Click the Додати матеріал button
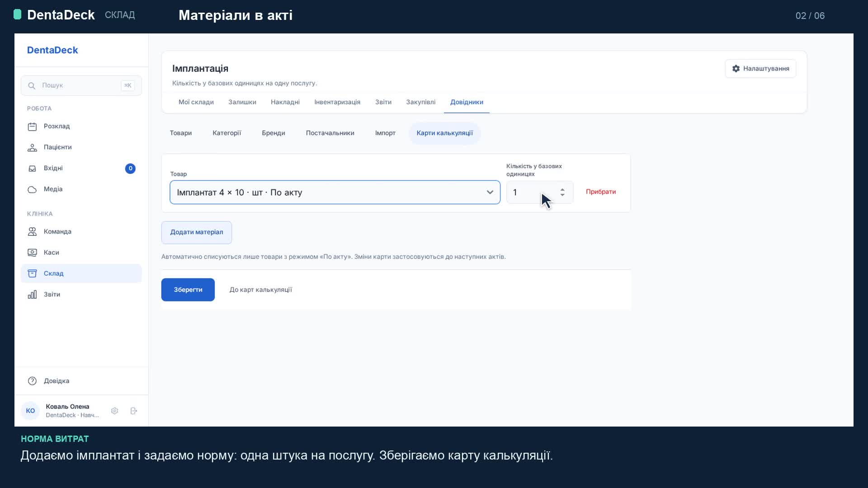The image size is (868, 488). tap(197, 232)
